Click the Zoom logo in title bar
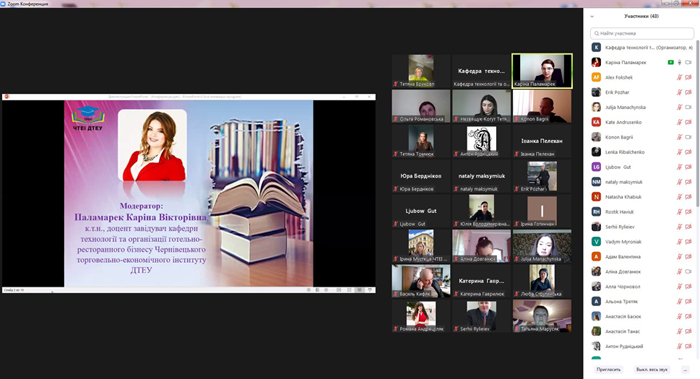 [x=4, y=4]
